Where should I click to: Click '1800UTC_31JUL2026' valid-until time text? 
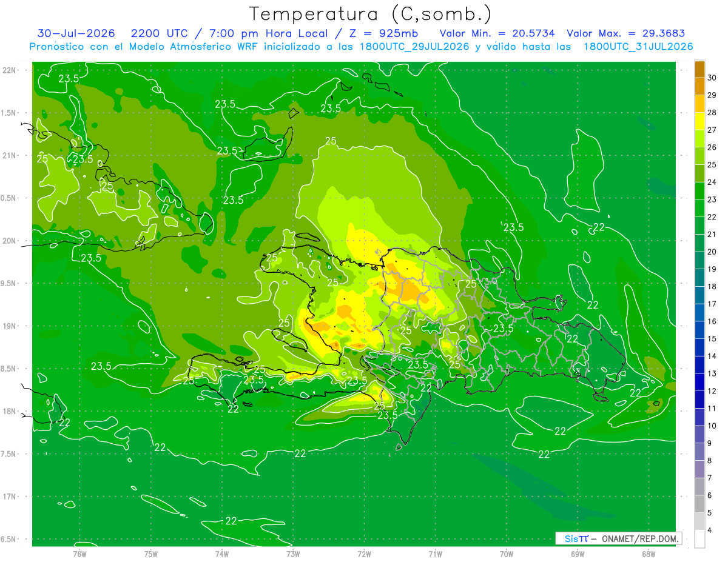[638, 47]
